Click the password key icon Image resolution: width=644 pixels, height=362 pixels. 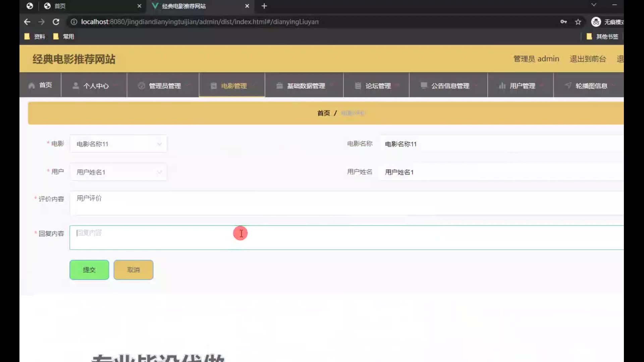point(563,22)
